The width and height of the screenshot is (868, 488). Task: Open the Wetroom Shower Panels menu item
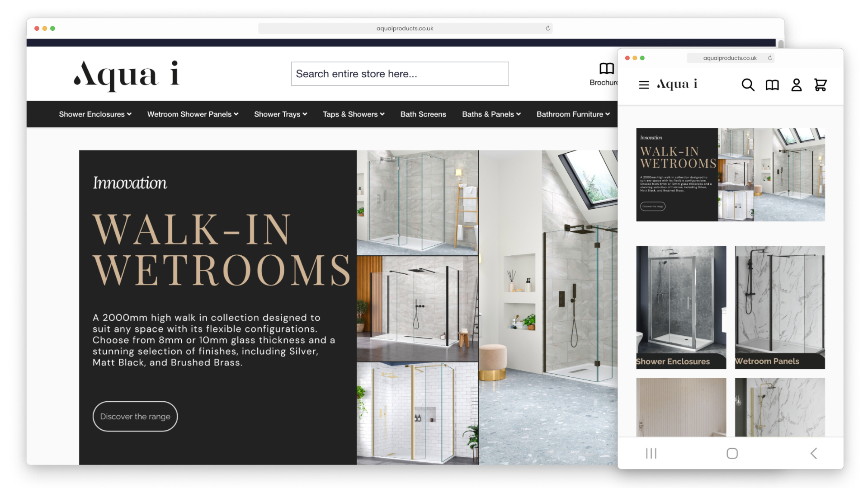click(192, 114)
